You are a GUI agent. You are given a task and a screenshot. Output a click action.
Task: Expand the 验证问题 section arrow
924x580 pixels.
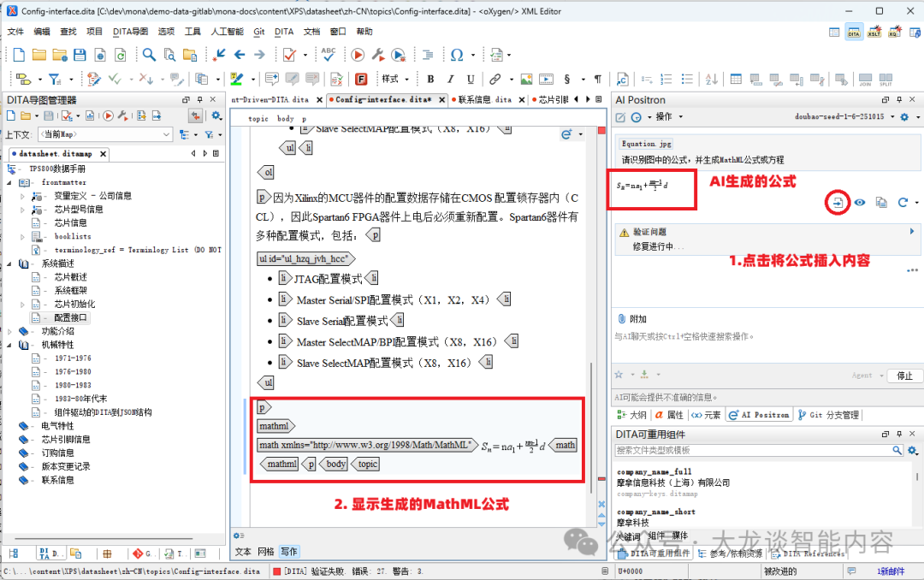click(912, 232)
